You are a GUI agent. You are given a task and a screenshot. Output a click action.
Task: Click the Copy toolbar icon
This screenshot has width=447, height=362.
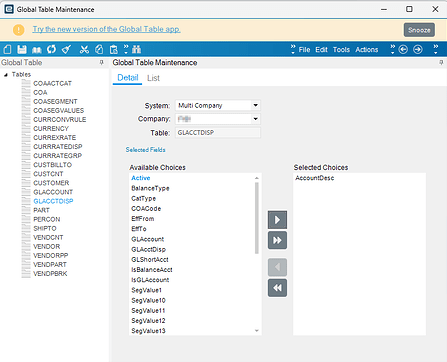(x=99, y=50)
